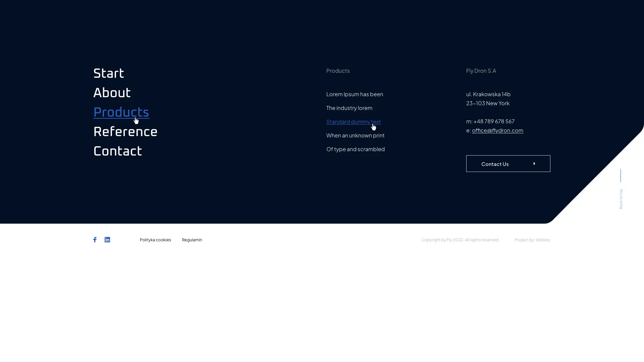
Task: Click the copyright 'Fly 2022' text
Action: pos(455,240)
